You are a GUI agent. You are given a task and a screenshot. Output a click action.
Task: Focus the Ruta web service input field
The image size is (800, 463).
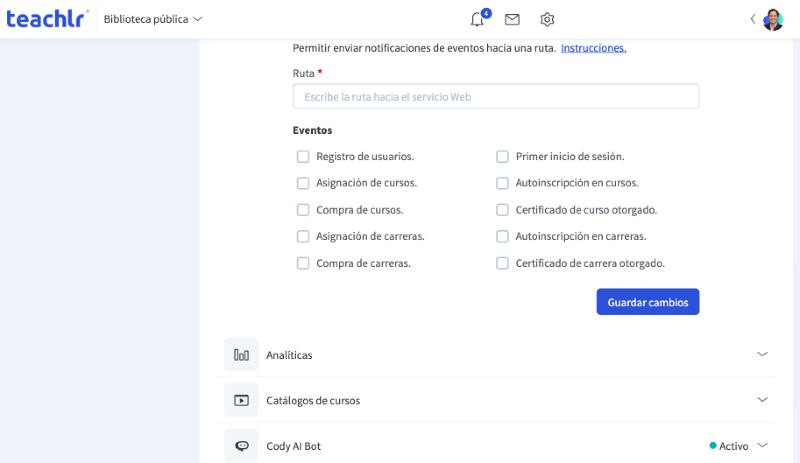[496, 96]
